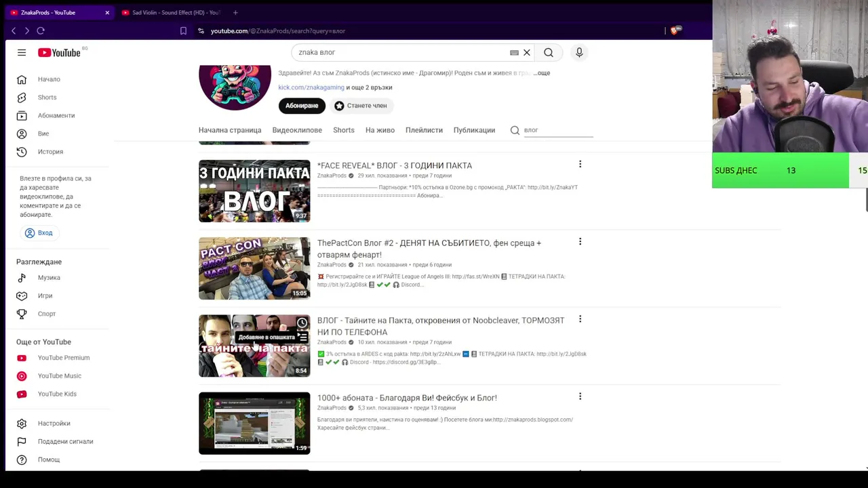Image resolution: width=868 pixels, height=488 pixels.
Task: Open options menu for FACE REVEAL video
Action: [580, 164]
